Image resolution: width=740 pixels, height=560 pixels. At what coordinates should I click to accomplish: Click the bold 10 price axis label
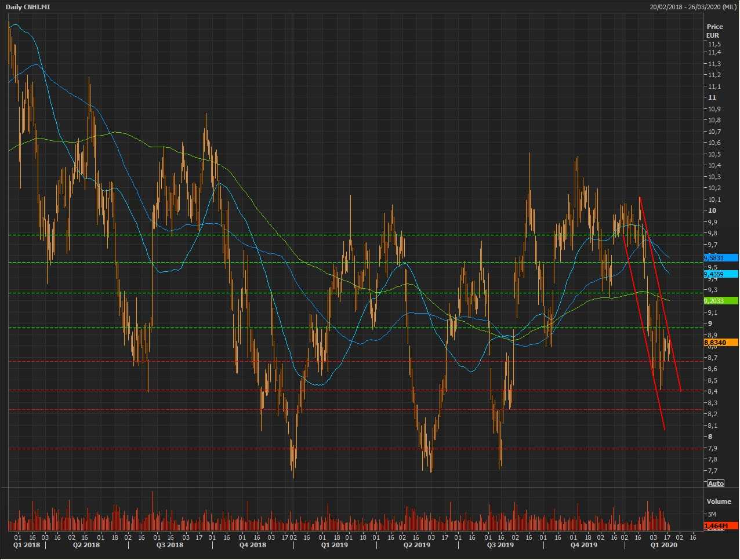click(x=712, y=210)
